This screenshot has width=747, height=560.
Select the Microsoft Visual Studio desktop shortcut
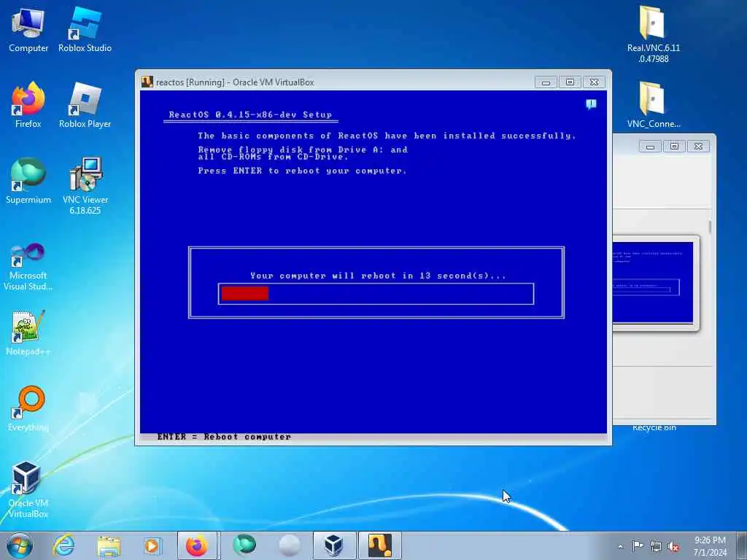click(x=28, y=267)
